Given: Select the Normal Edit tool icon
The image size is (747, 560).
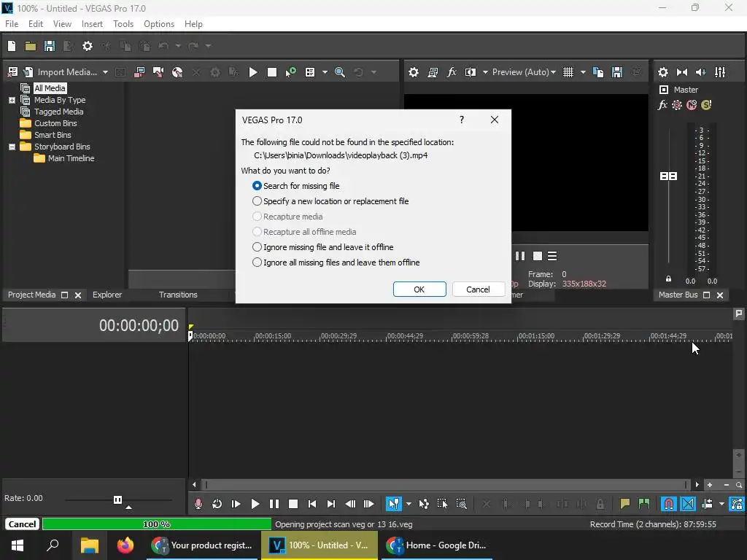Looking at the screenshot, I should coord(393,504).
